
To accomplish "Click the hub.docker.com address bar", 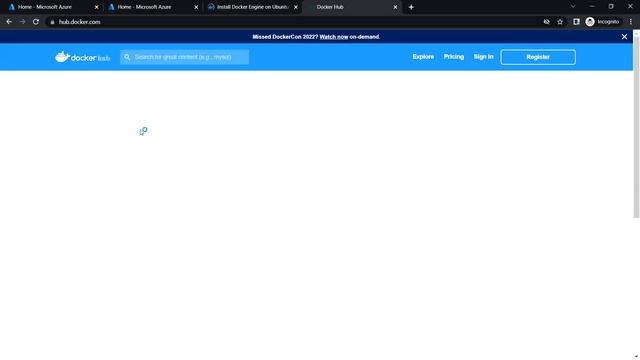I will pyautogui.click(x=294, y=22).
